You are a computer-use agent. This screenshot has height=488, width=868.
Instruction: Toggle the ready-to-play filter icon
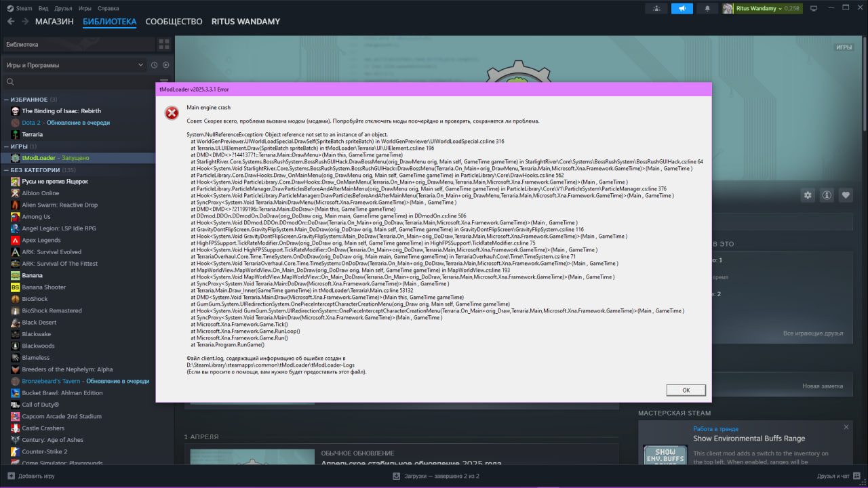[x=165, y=65]
